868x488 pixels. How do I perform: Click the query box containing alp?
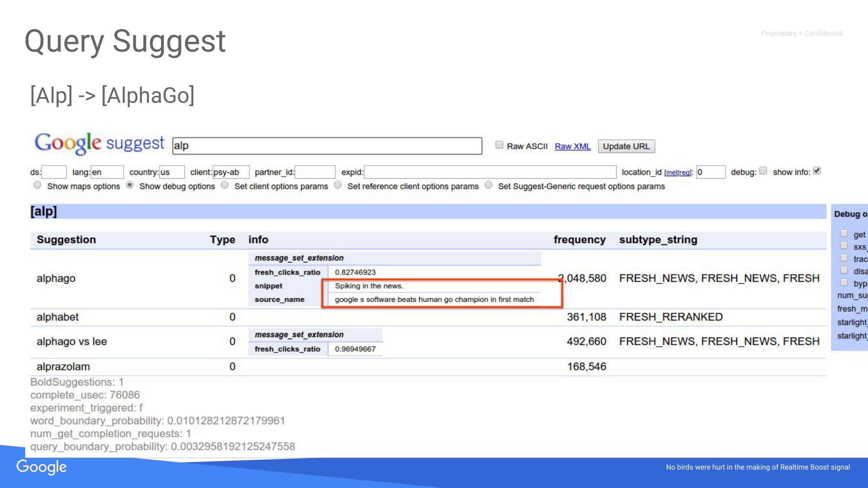tap(327, 146)
